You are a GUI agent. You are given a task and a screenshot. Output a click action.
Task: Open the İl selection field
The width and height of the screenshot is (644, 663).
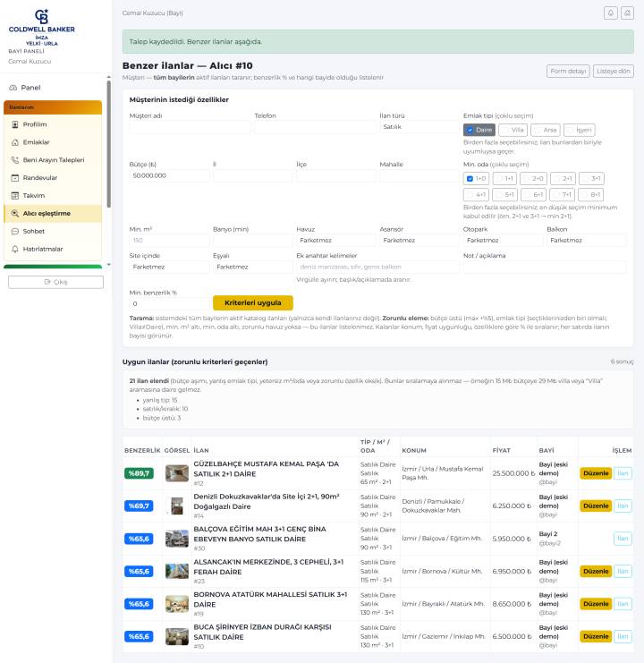pos(253,175)
